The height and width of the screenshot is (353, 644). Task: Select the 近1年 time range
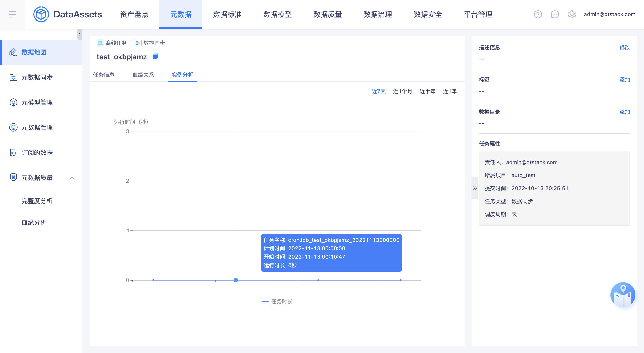pos(450,91)
